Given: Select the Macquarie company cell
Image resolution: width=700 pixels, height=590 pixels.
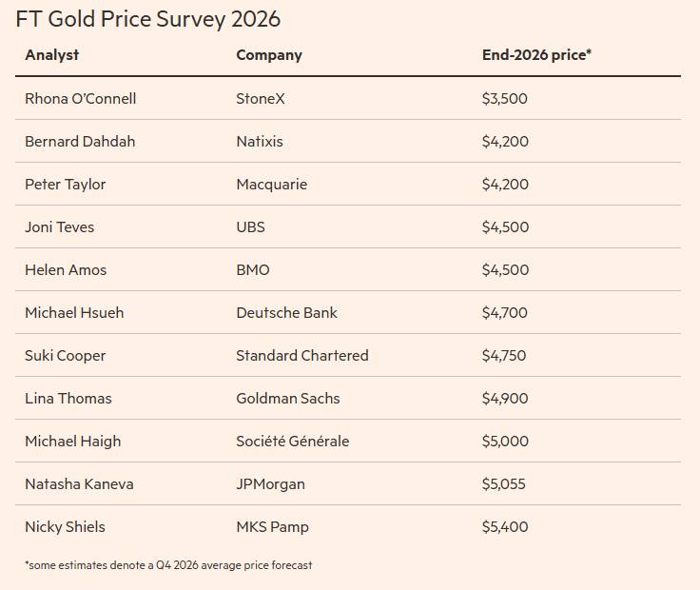Looking at the screenshot, I should 271,185.
